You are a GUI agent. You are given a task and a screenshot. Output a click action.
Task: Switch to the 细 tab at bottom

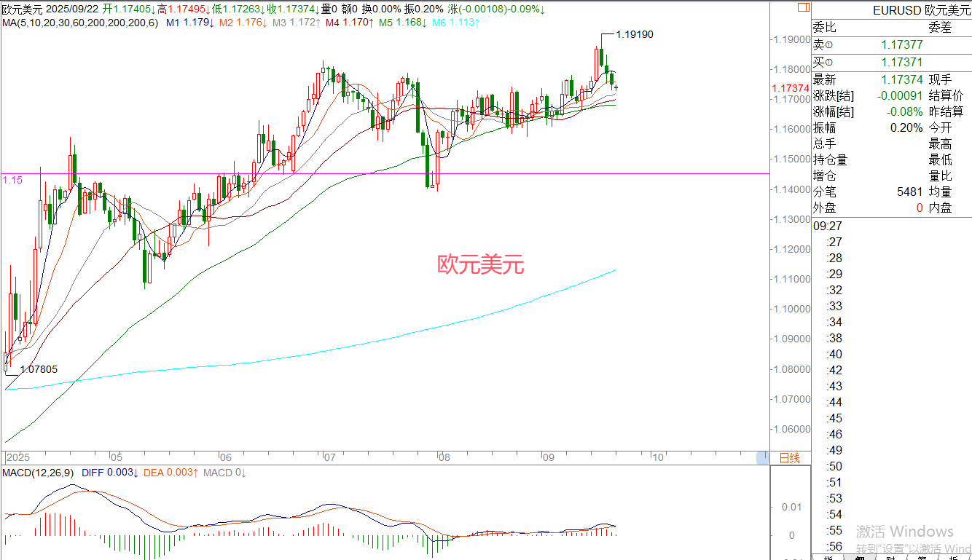pyautogui.click(x=860, y=558)
